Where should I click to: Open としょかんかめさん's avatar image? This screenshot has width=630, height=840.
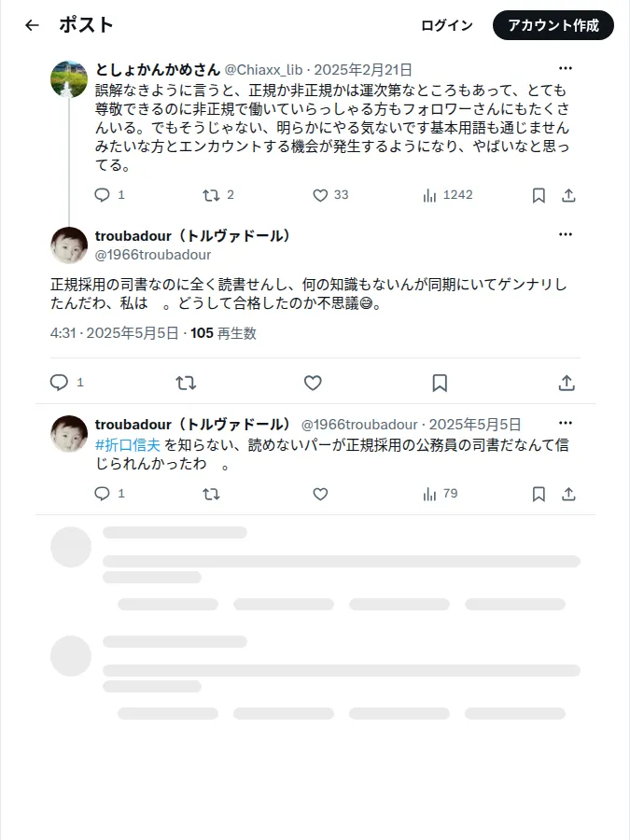pyautogui.click(x=69, y=79)
